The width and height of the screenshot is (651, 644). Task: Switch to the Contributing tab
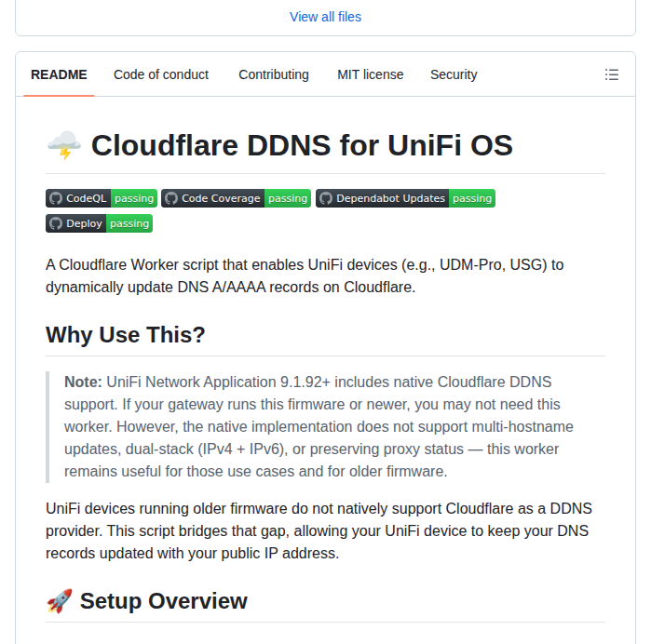tap(274, 74)
